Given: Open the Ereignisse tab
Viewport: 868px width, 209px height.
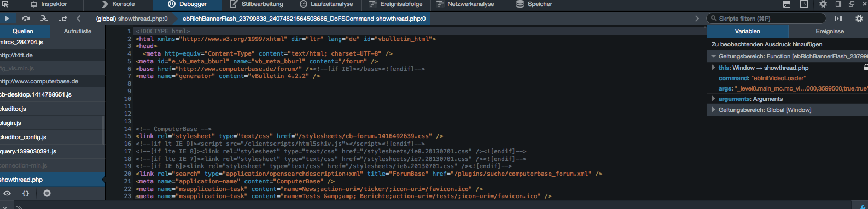Looking at the screenshot, I should point(830,31).
